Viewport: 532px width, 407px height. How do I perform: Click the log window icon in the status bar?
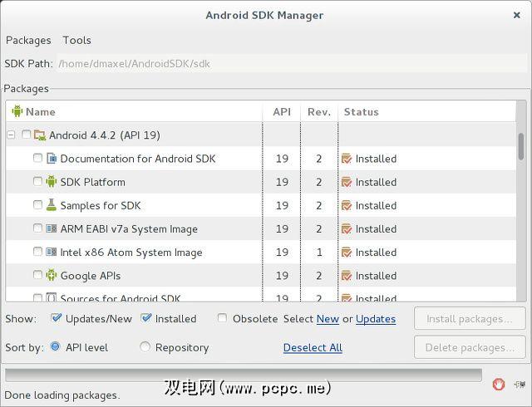click(520, 384)
